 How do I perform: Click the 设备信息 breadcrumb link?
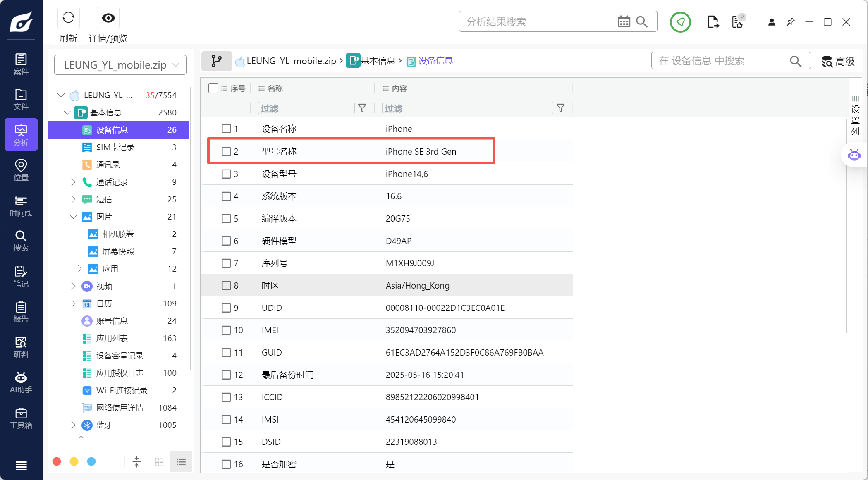tap(435, 61)
